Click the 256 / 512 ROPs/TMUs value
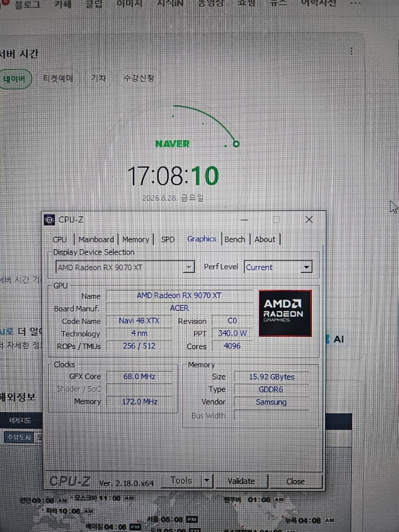 (x=139, y=346)
